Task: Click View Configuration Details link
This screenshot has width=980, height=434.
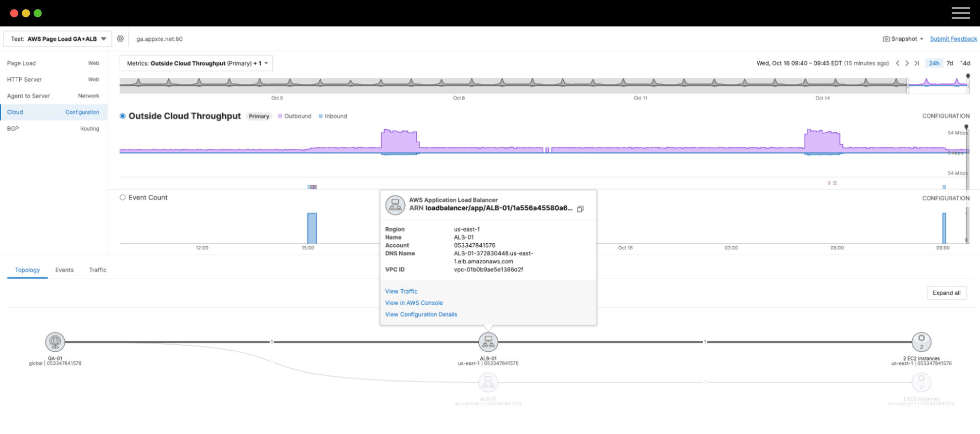Action: 421,314
